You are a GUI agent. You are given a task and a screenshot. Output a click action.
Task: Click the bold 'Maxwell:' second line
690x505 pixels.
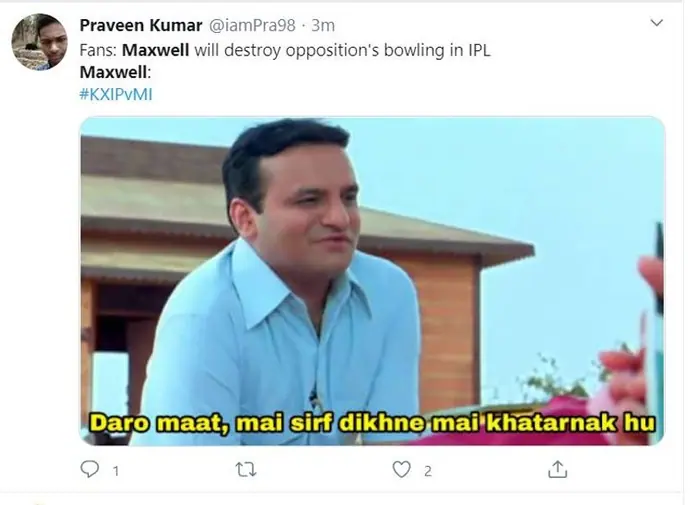(x=115, y=72)
